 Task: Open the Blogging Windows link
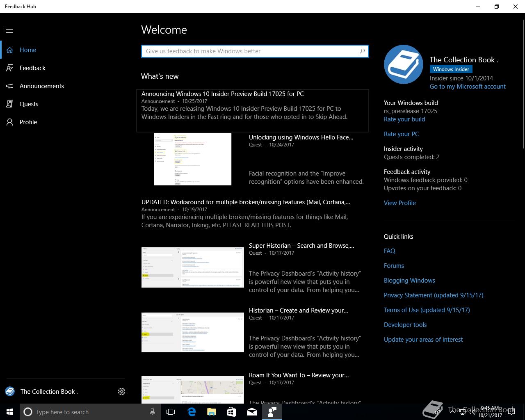(409, 281)
